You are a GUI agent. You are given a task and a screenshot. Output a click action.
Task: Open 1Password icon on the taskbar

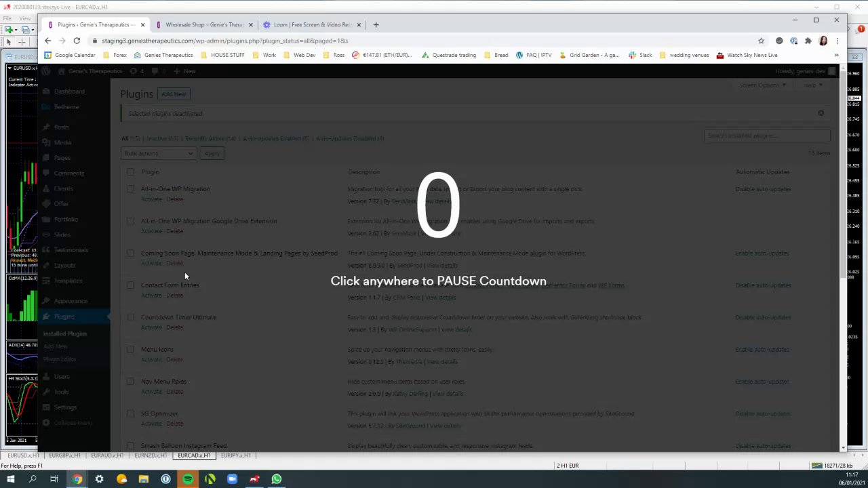(165, 479)
